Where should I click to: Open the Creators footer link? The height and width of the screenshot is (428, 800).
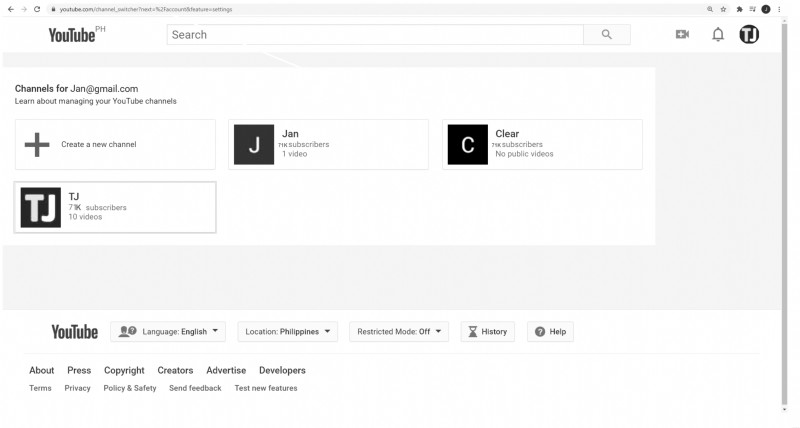pos(175,370)
